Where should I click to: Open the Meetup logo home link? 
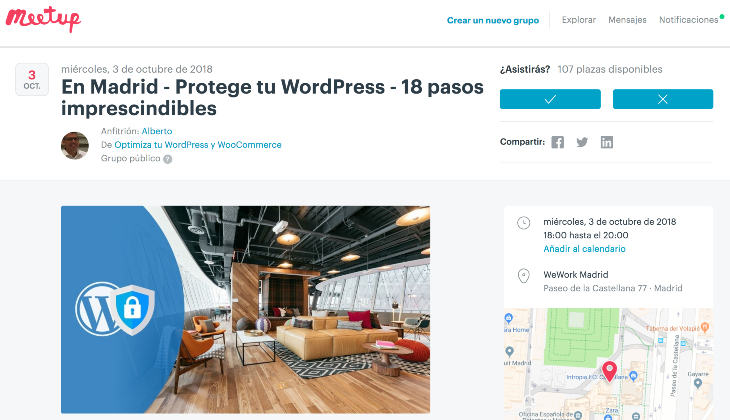point(43,19)
